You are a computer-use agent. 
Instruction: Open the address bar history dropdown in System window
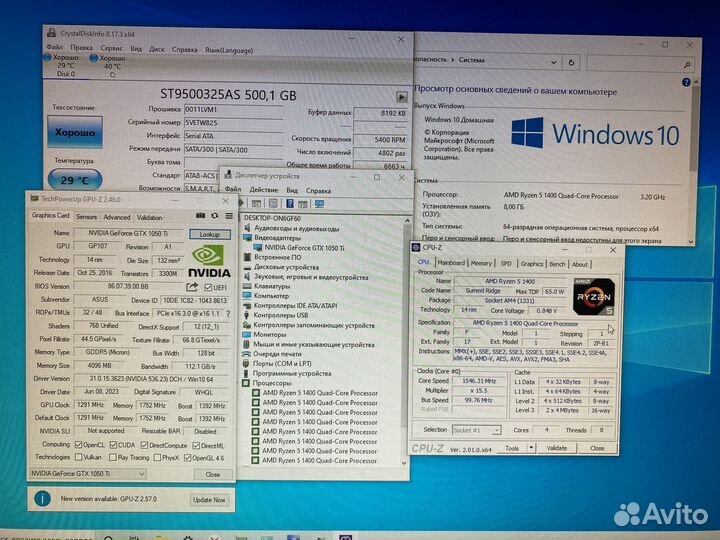pos(554,62)
